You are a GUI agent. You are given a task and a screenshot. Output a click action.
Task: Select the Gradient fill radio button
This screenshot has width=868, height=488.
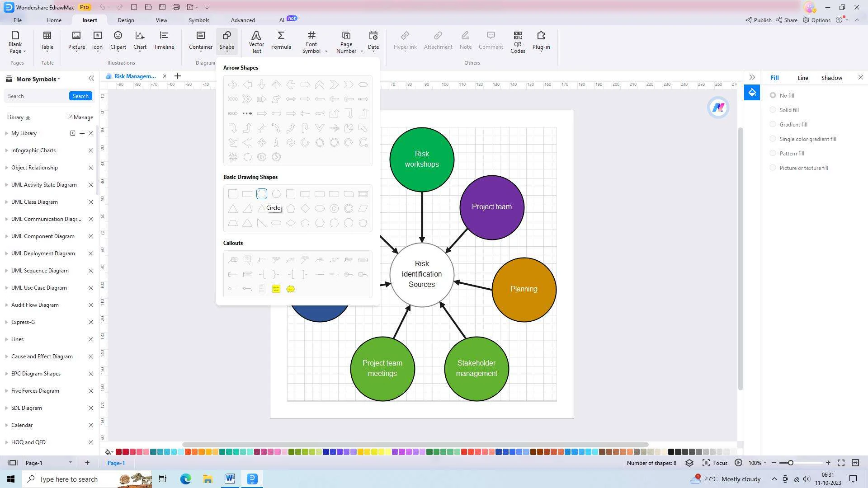click(x=773, y=124)
